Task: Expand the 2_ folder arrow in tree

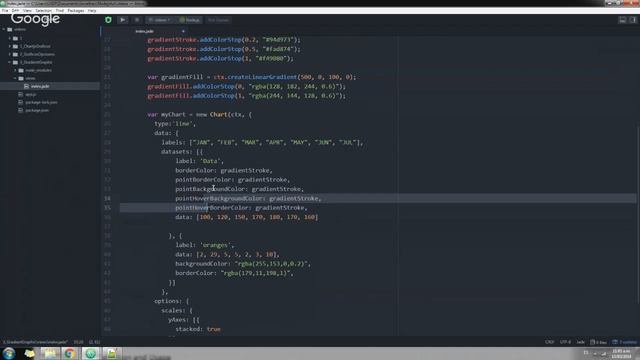Action: click(x=10, y=54)
